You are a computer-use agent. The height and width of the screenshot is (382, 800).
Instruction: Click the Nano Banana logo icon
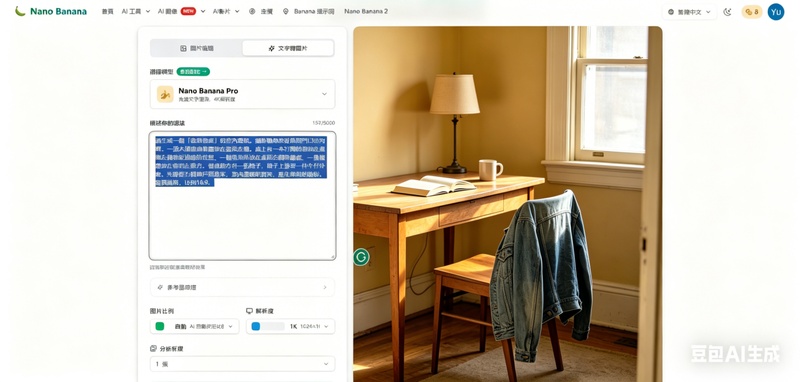coord(20,11)
